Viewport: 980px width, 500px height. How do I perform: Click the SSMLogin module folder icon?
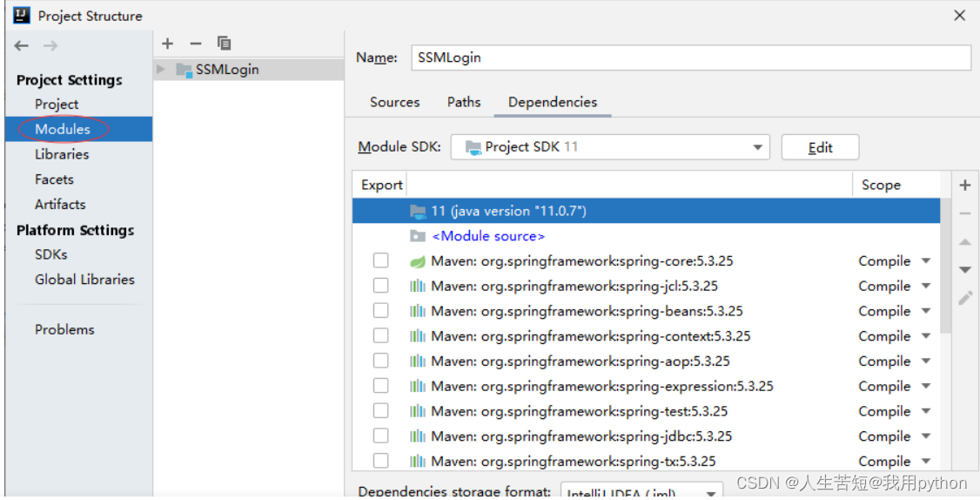(184, 70)
